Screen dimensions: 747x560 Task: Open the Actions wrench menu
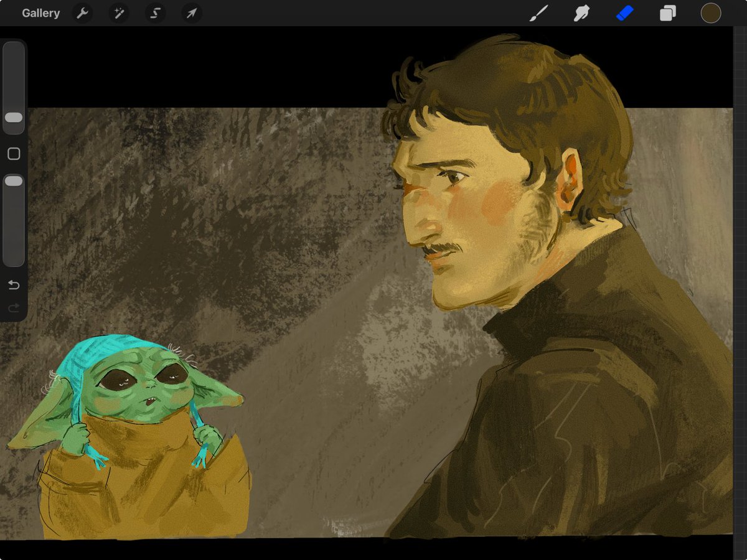(83, 13)
